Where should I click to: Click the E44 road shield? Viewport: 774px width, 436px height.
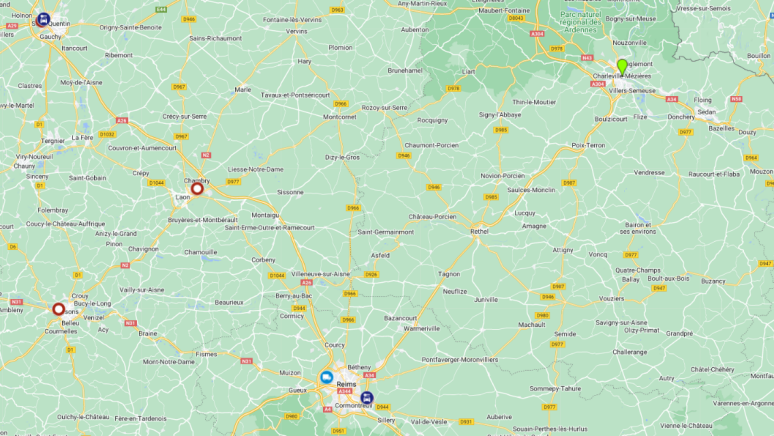[161, 9]
